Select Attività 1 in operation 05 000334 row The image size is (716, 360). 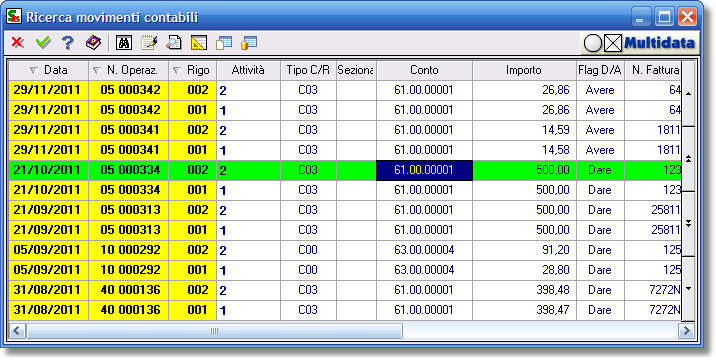(248, 190)
